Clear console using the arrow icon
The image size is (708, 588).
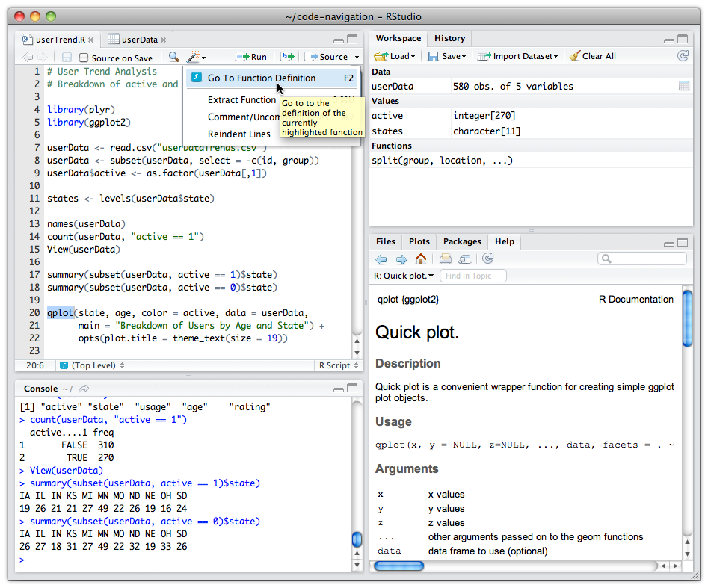tap(84, 389)
